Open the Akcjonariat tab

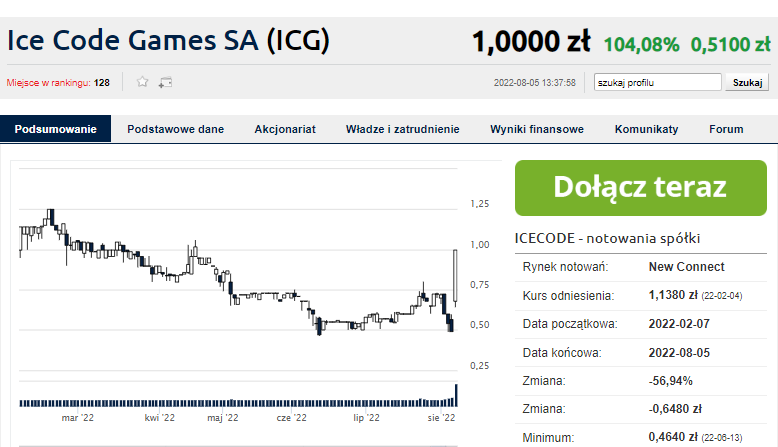(285, 129)
